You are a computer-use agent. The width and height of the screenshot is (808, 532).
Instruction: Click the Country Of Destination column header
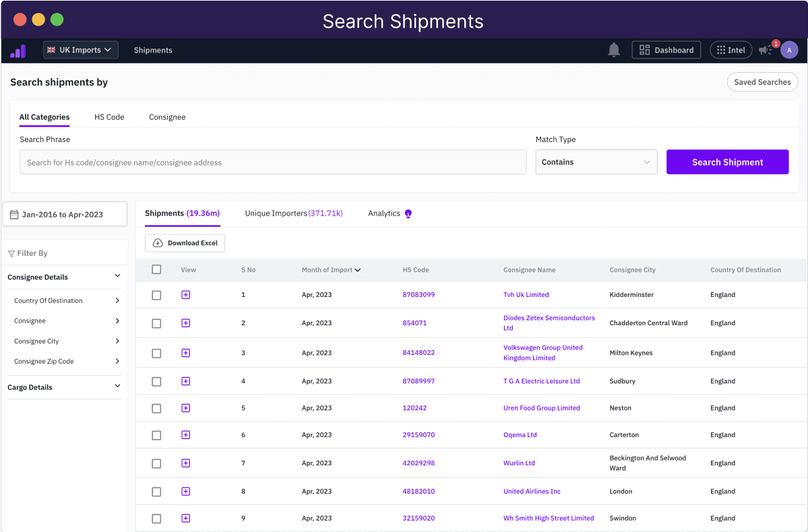tap(745, 270)
